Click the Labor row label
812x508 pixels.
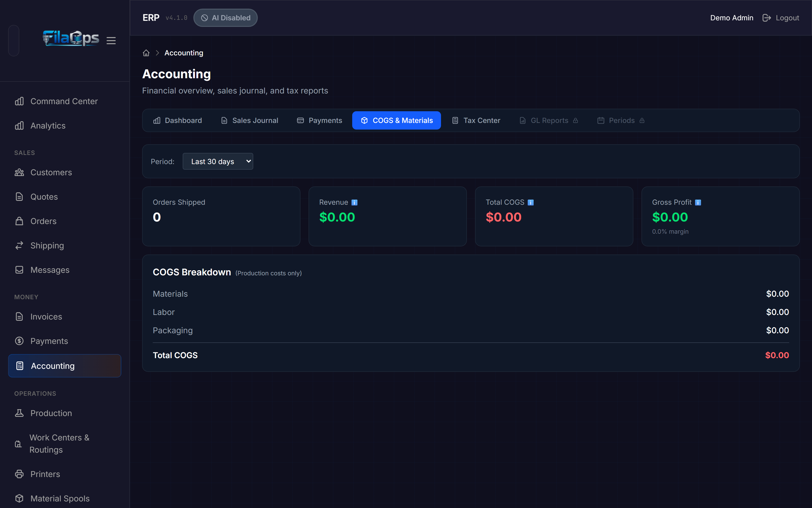click(164, 312)
